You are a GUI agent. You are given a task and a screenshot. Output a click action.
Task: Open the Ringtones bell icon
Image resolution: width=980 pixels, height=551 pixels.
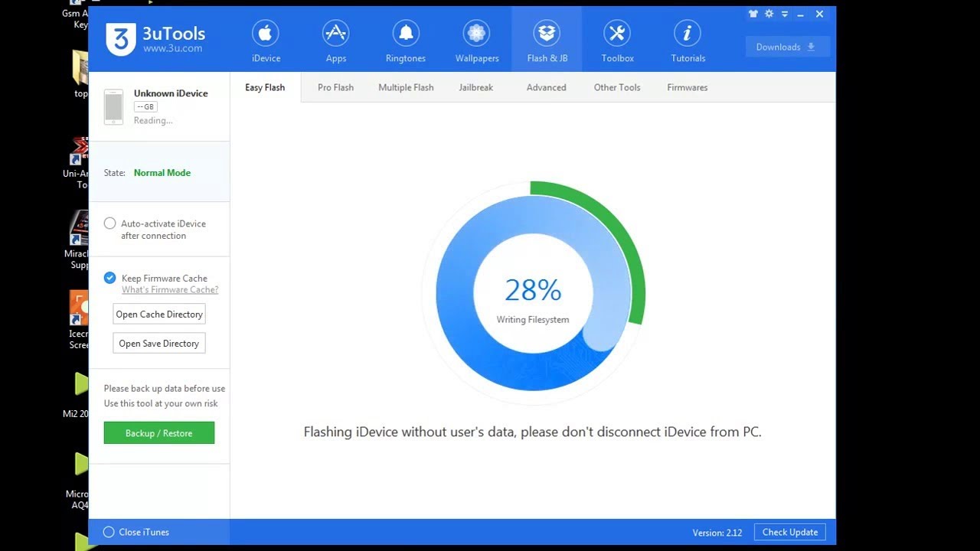click(x=406, y=33)
